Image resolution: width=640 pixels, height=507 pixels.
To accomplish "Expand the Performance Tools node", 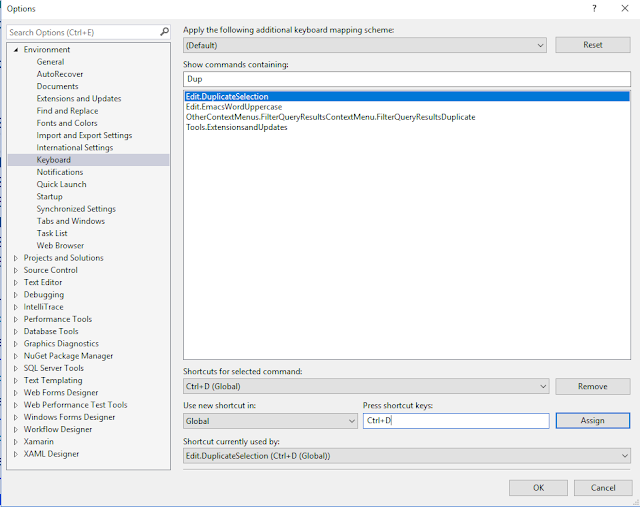I will click(x=16, y=319).
